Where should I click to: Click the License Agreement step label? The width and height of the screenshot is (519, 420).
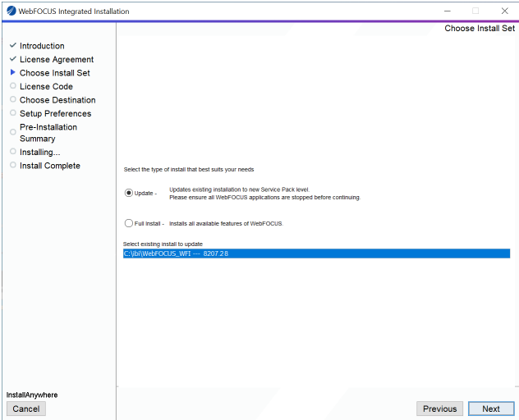point(57,60)
